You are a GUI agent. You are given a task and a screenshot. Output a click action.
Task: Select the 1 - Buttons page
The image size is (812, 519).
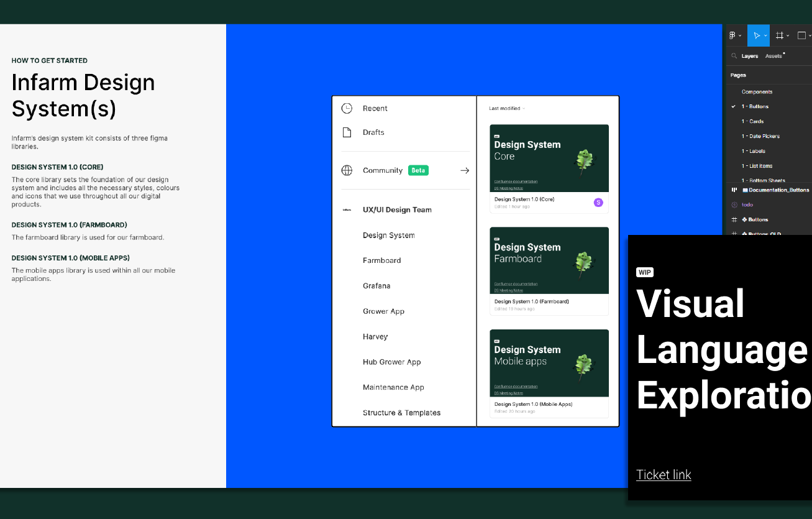click(755, 107)
